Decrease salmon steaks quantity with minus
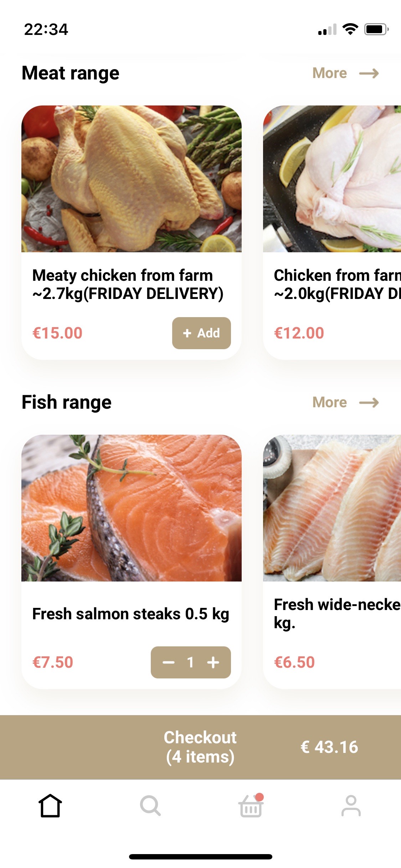The height and width of the screenshot is (868, 401). click(169, 662)
